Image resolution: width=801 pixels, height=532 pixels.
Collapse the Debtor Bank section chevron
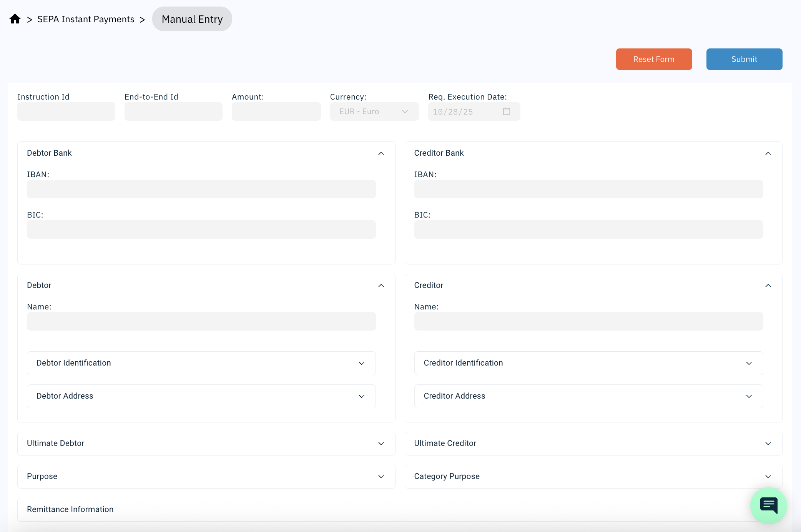381,153
